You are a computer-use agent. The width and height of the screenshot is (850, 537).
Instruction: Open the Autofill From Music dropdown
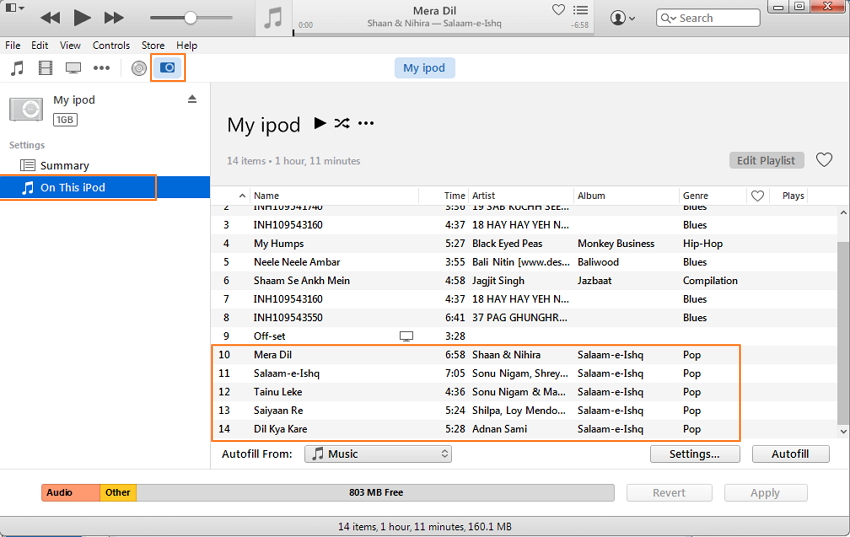[x=378, y=454]
